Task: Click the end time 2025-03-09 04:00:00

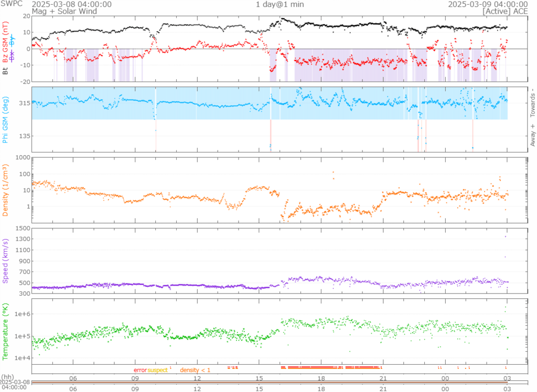Action: (x=488, y=4)
